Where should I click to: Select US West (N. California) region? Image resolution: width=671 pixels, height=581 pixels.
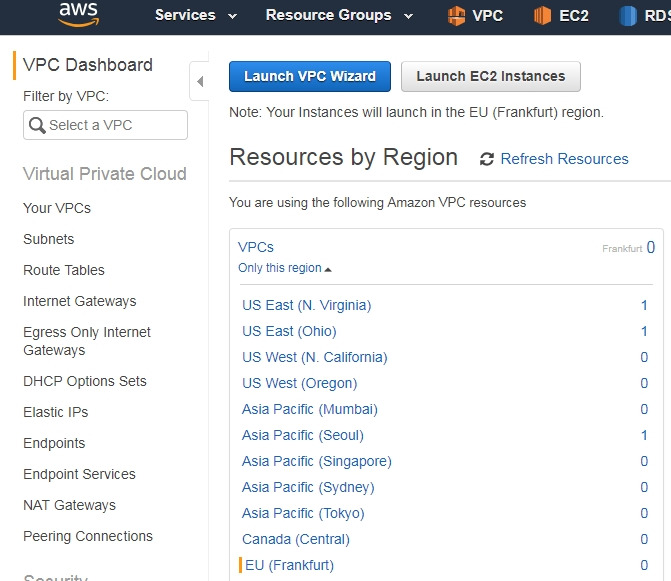click(315, 357)
